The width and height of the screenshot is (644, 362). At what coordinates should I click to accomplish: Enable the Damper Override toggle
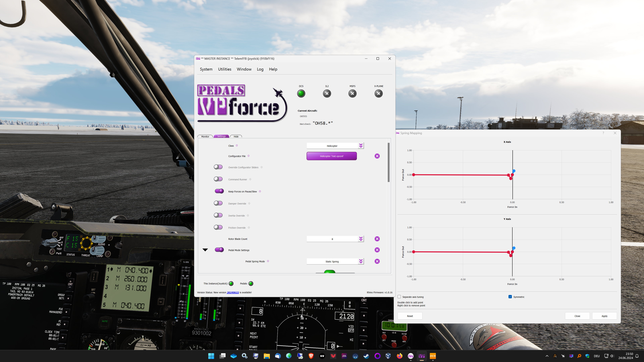coord(218,203)
